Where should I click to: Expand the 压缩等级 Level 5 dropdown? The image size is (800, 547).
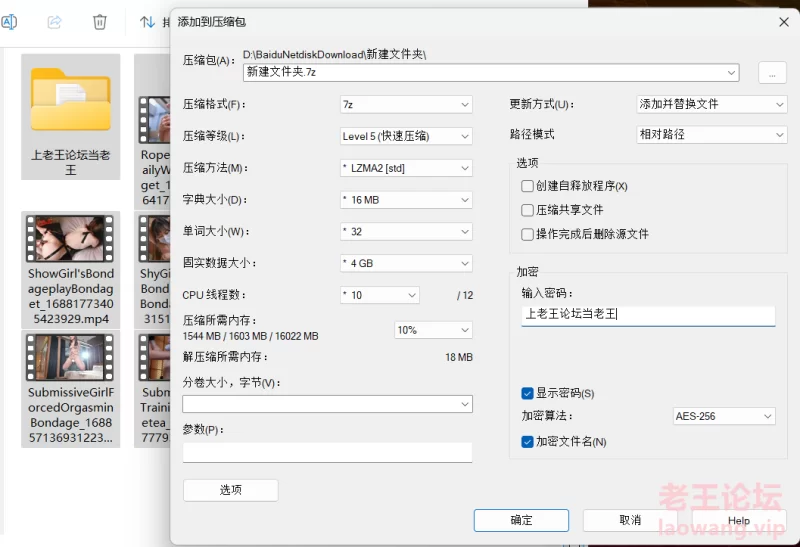(x=405, y=136)
